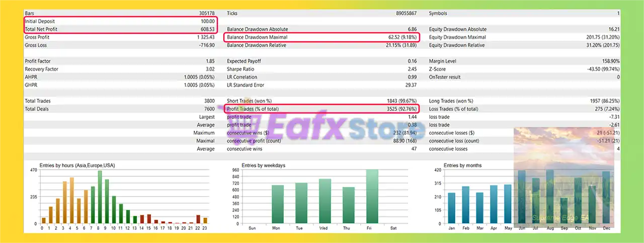Select the Total Net Profit value 608.53
Image resolution: width=644 pixels, height=243 pixels.
coord(208,29)
